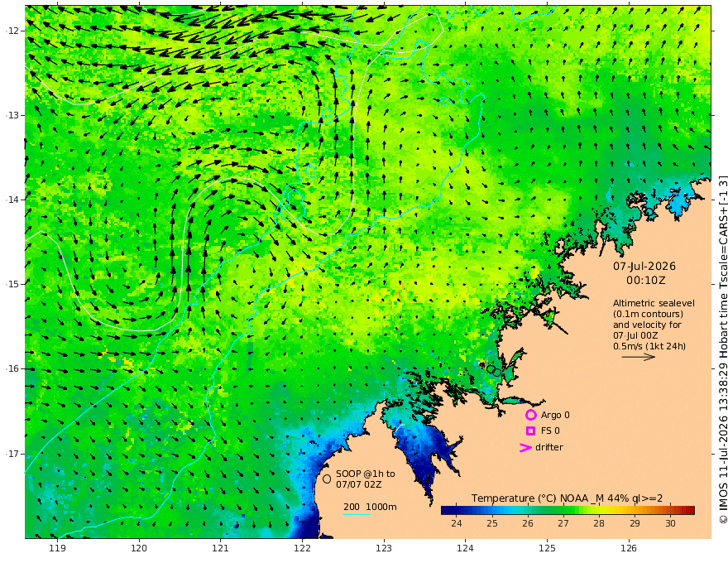The width and height of the screenshot is (728, 563).
Task: Click the Temperature (°C) NOAA colorbar title
Action: coord(567,498)
